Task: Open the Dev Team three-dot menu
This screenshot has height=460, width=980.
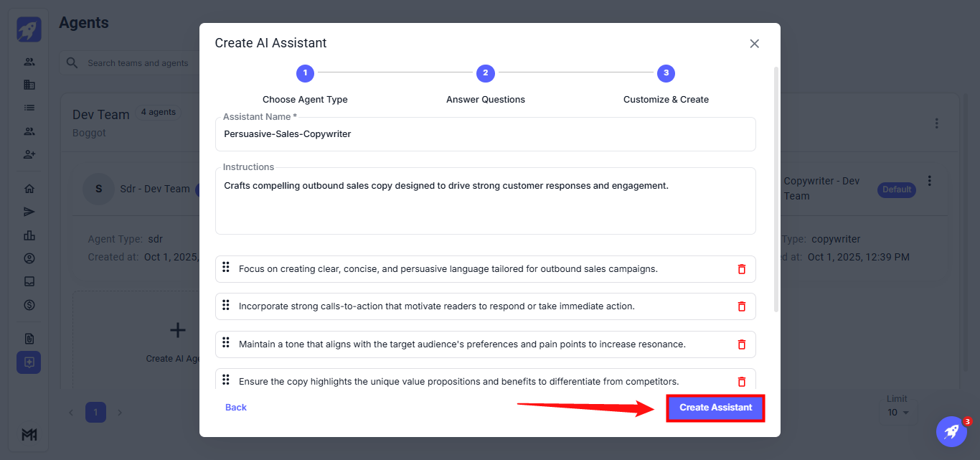Action: (936, 123)
